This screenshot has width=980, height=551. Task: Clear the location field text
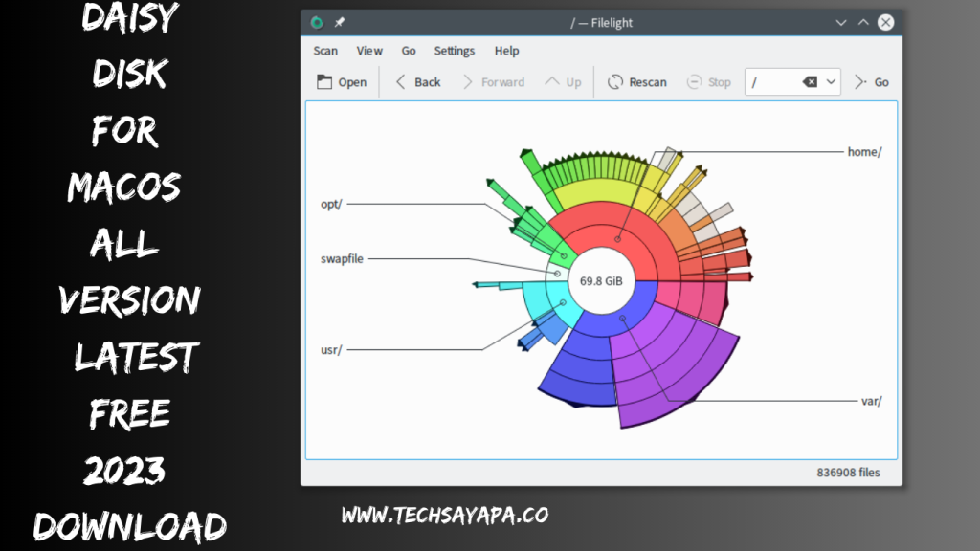810,82
